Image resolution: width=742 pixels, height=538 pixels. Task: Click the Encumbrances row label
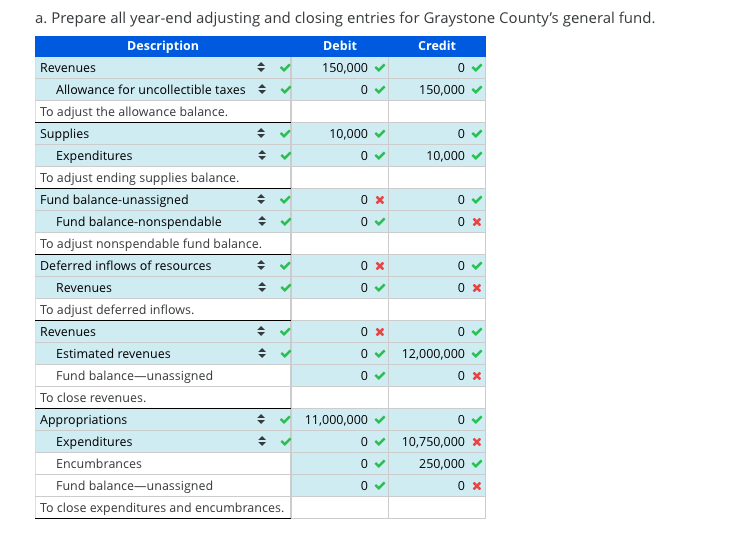(99, 463)
